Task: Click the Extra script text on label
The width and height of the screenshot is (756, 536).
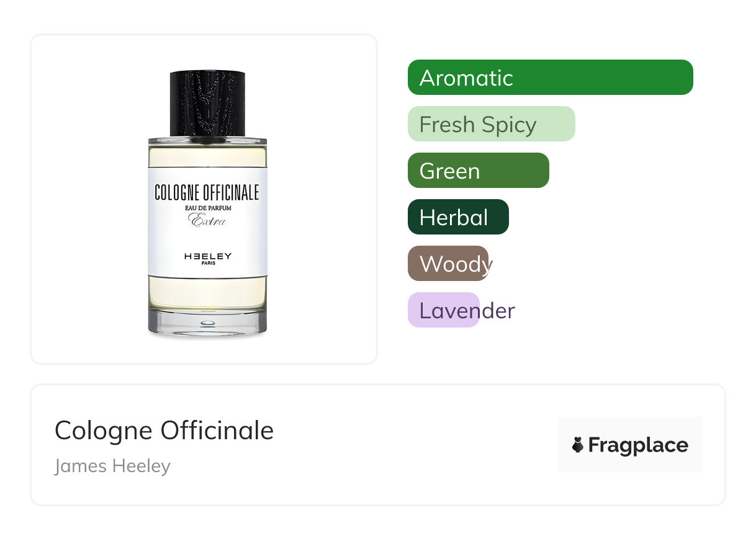Action: click(207, 220)
